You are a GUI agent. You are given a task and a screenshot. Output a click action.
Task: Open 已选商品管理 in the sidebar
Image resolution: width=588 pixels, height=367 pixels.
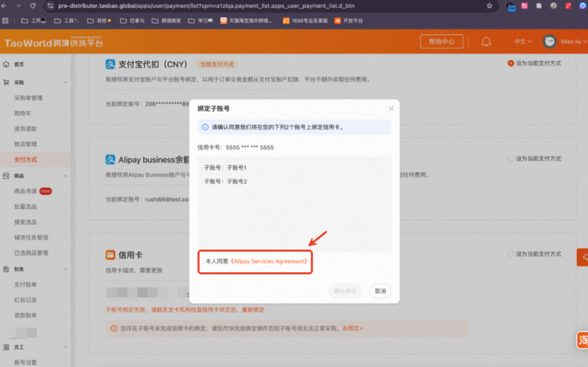click(31, 253)
